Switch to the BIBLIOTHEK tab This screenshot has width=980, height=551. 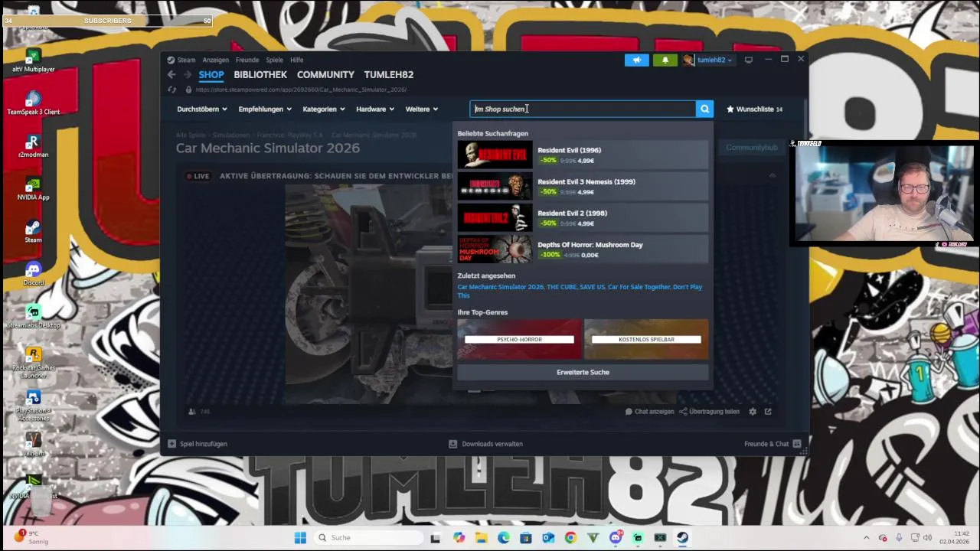pos(260,74)
